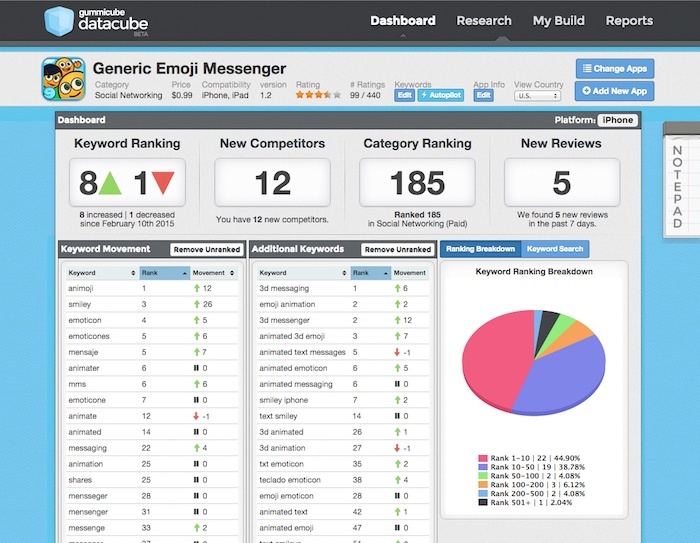Screen dimensions: 700x543
Task: Open the View Country dropdown
Action: point(538,96)
